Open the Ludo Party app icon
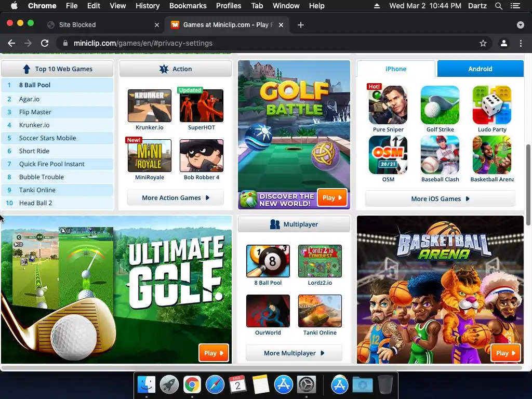Image resolution: width=532 pixels, height=399 pixels. pos(492,105)
